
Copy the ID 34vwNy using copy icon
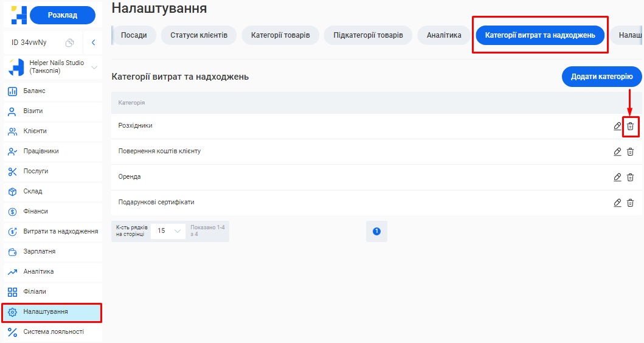click(70, 43)
